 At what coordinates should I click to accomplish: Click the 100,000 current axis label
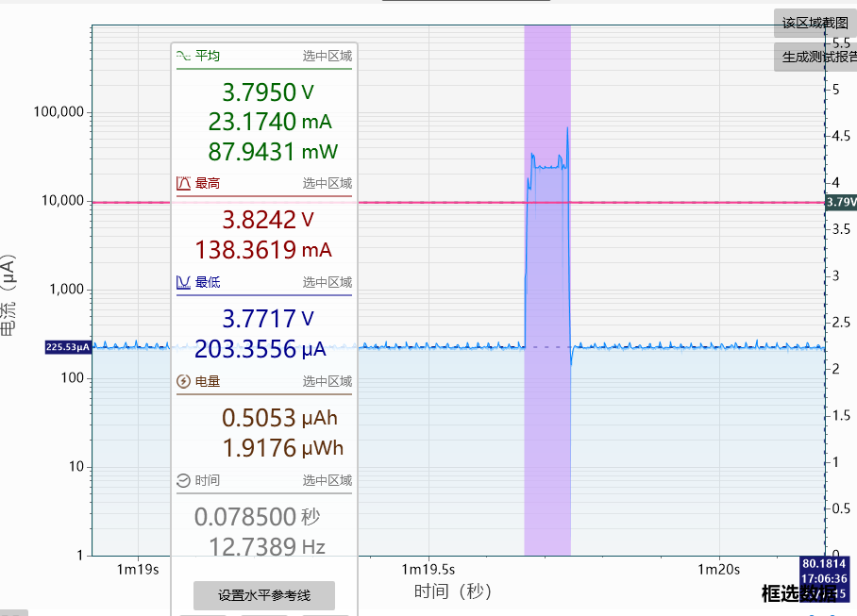pyautogui.click(x=59, y=112)
